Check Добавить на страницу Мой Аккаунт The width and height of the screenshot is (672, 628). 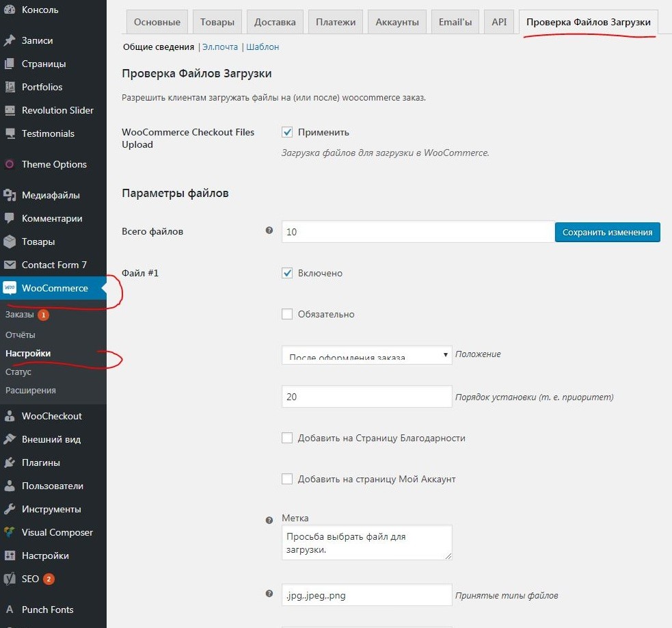[x=287, y=479]
